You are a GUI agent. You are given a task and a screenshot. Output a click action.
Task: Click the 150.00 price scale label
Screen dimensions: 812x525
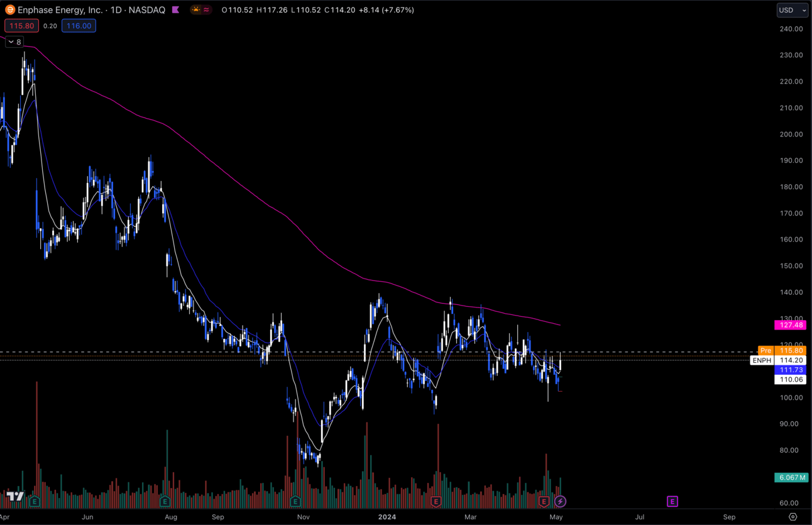click(791, 266)
